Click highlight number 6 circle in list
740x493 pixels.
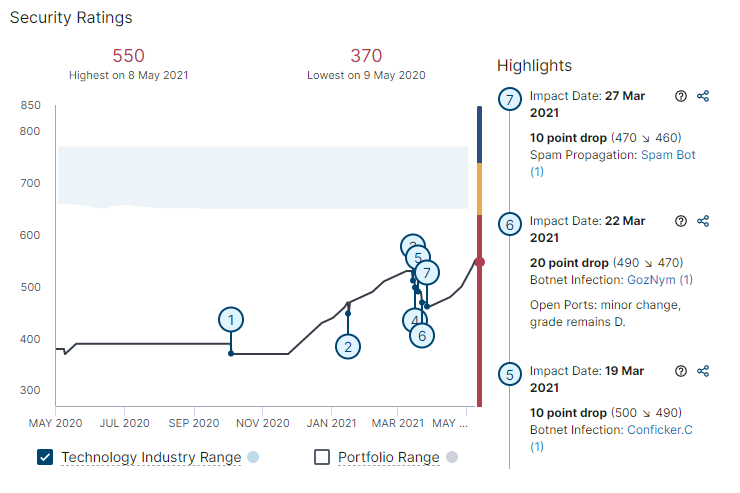point(510,225)
